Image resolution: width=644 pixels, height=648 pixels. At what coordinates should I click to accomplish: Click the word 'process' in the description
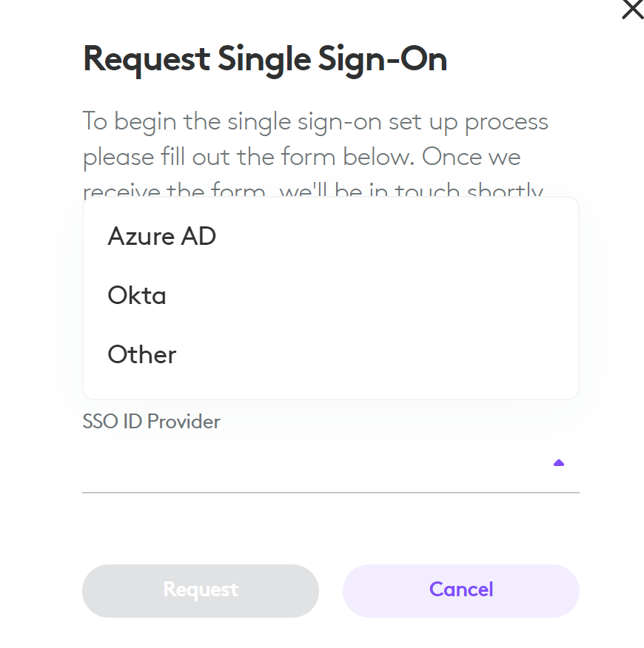[x=506, y=121]
